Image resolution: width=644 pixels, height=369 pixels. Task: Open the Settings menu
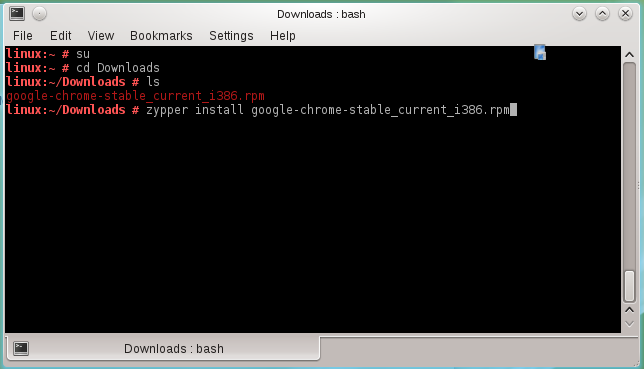(231, 36)
